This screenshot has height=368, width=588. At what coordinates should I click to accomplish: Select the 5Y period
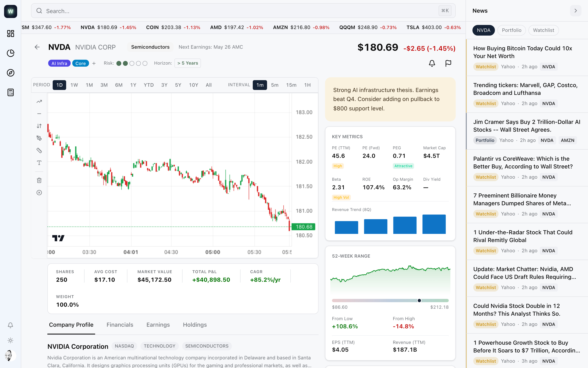(178, 85)
